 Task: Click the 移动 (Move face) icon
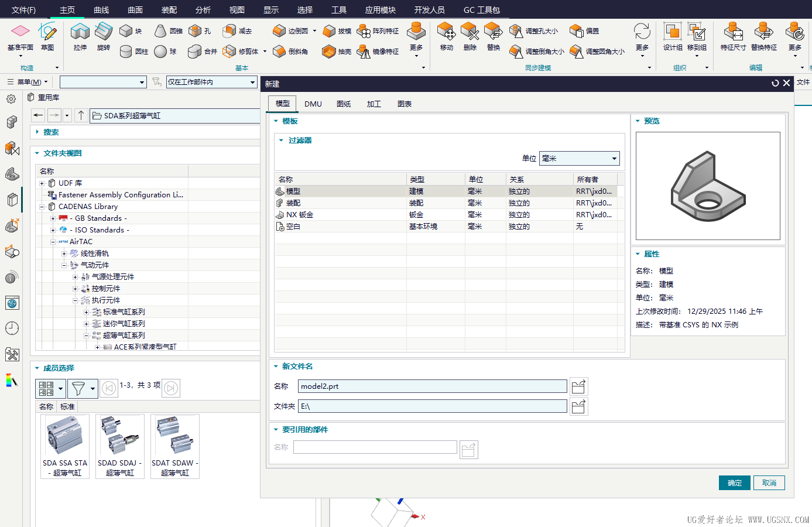pos(446,32)
